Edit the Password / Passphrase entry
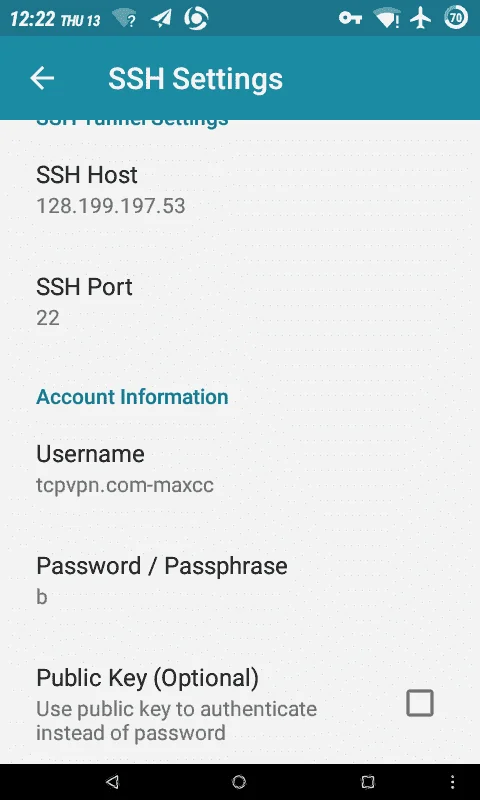The width and height of the screenshot is (480, 800). tap(240, 581)
